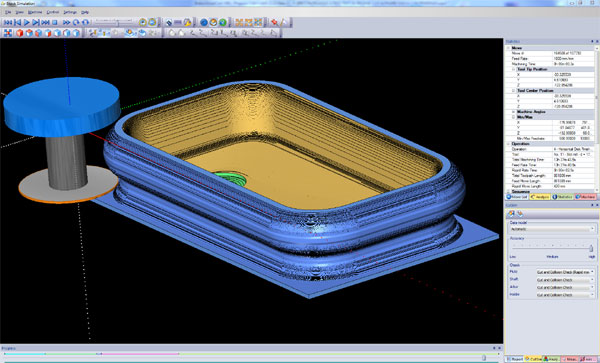Open the Settings menu

(x=70, y=12)
